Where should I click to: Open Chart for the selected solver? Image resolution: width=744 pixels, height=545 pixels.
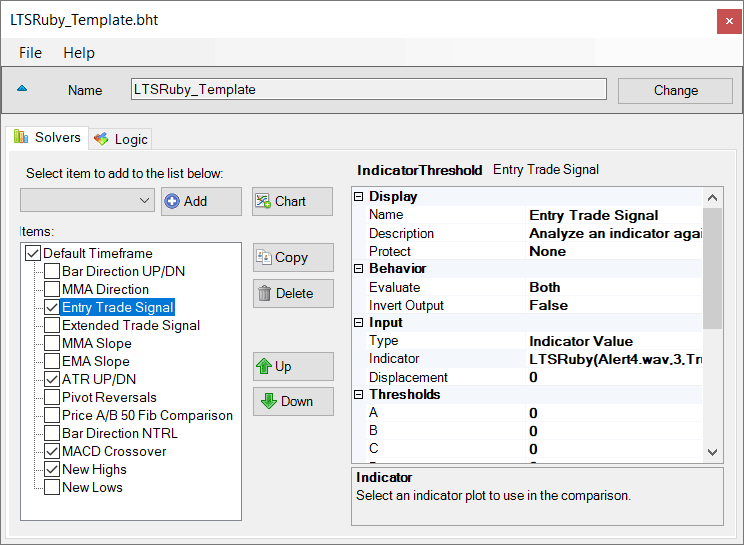point(292,201)
